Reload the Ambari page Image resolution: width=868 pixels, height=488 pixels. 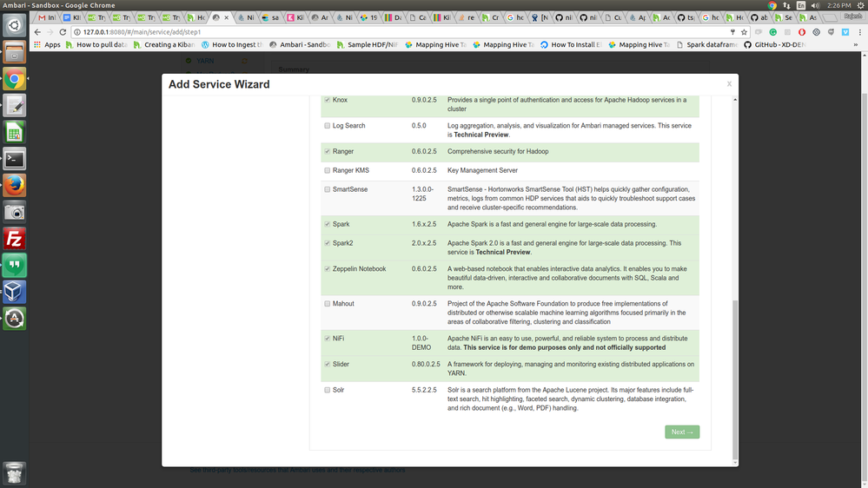63,32
